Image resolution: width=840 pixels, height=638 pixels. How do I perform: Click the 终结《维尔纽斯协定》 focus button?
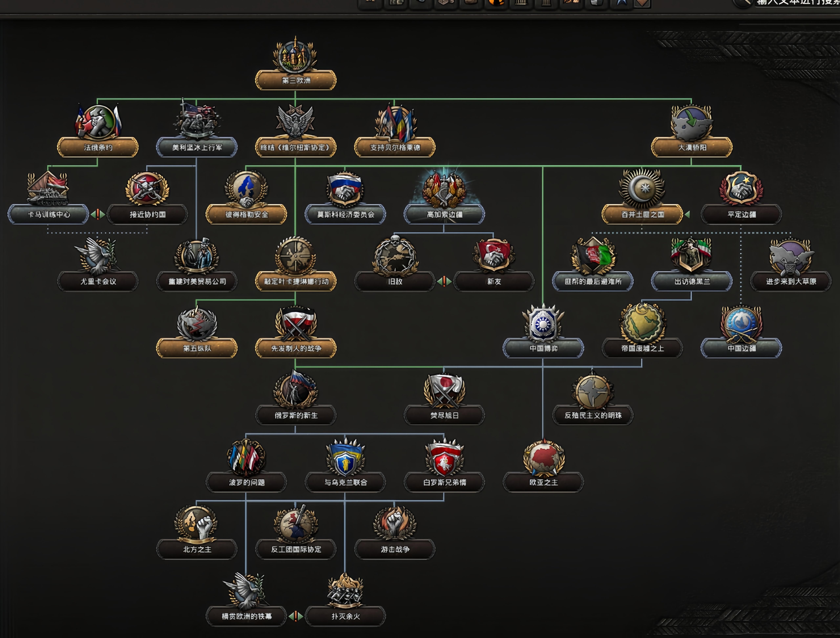coord(295,147)
